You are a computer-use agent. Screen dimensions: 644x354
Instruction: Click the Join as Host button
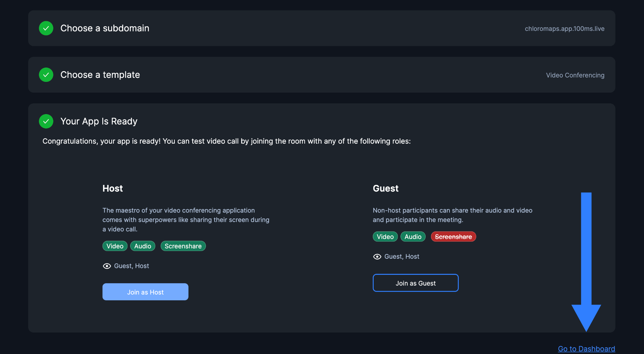[x=145, y=292]
